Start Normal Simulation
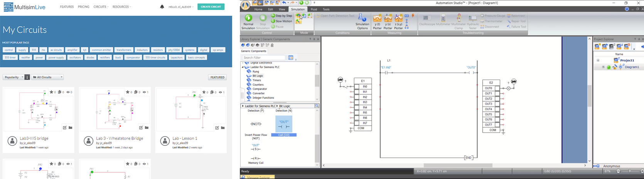 248,18
